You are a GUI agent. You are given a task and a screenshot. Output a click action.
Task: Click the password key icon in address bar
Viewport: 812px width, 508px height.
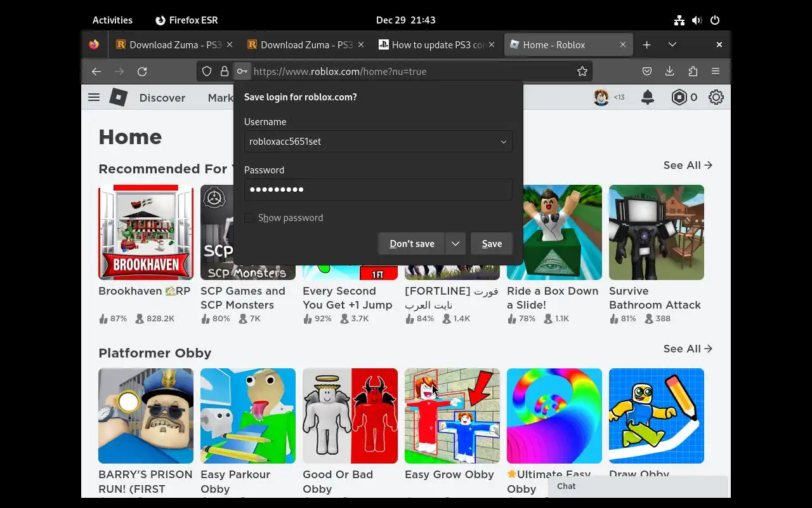coord(242,72)
